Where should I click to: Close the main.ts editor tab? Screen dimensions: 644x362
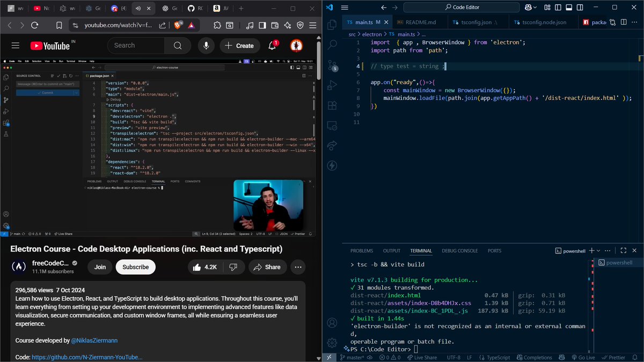pyautogui.click(x=387, y=22)
